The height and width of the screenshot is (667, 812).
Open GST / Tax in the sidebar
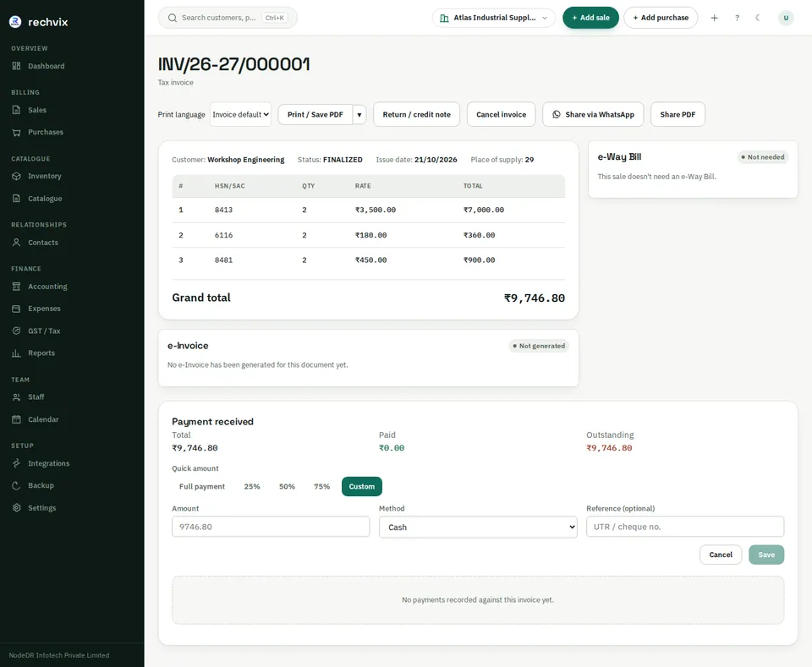(x=44, y=331)
